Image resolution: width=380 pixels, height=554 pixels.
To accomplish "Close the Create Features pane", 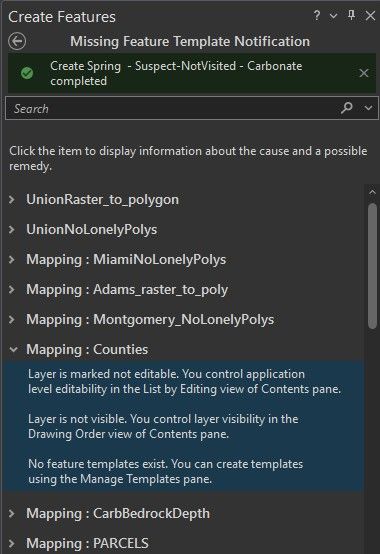I will (x=370, y=16).
